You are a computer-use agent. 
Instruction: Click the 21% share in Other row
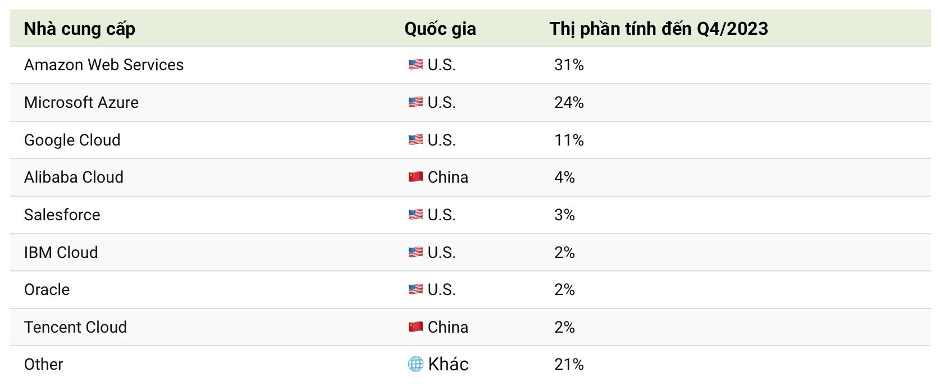pos(569,365)
